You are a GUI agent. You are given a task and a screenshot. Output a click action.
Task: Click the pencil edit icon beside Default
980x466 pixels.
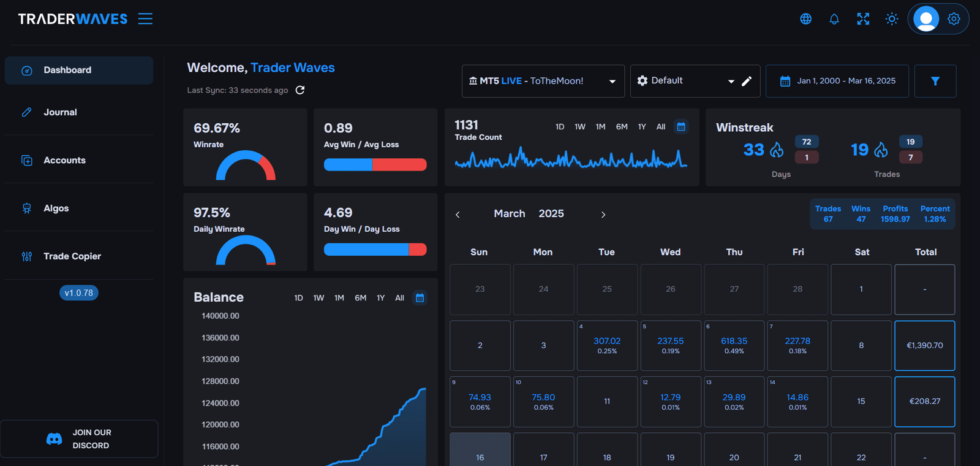click(x=747, y=81)
